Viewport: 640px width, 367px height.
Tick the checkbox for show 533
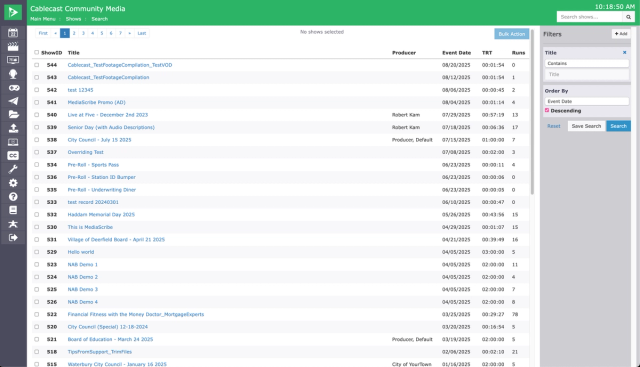coord(37,202)
